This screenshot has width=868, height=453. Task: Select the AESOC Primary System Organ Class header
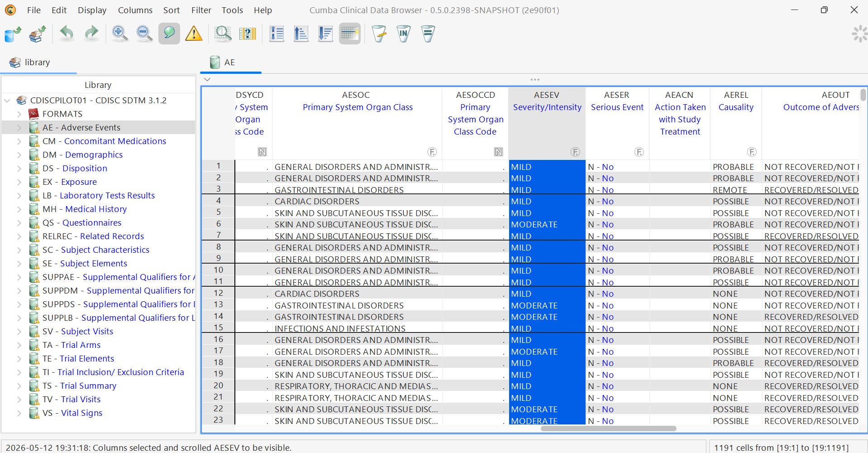[x=357, y=123]
